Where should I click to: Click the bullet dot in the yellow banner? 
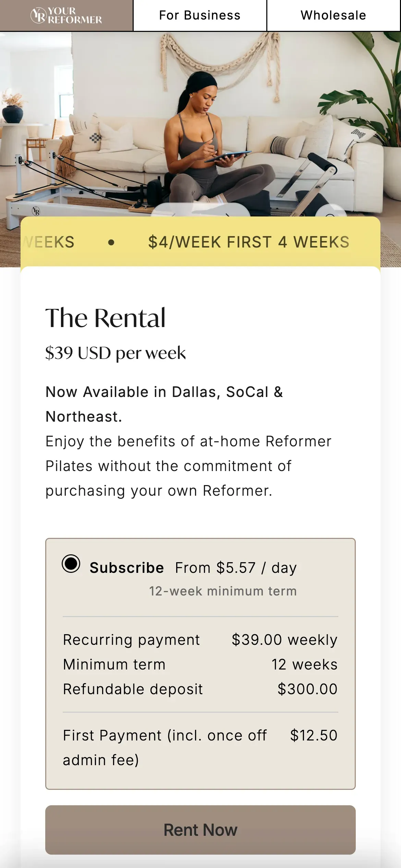[111, 243]
